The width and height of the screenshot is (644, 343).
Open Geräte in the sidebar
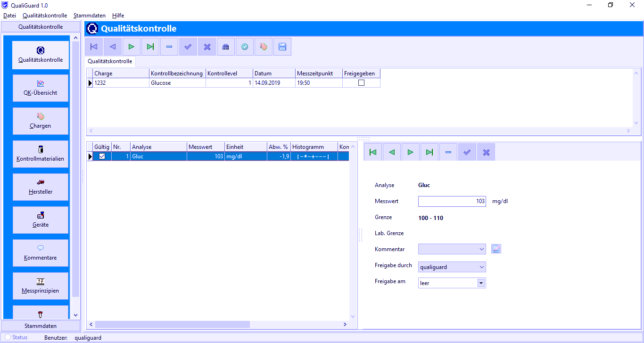(x=41, y=220)
